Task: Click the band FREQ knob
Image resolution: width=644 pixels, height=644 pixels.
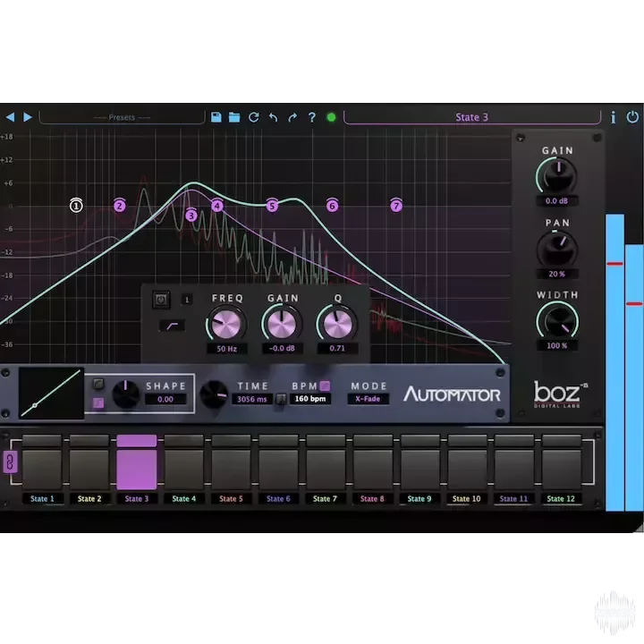Action: [226, 324]
